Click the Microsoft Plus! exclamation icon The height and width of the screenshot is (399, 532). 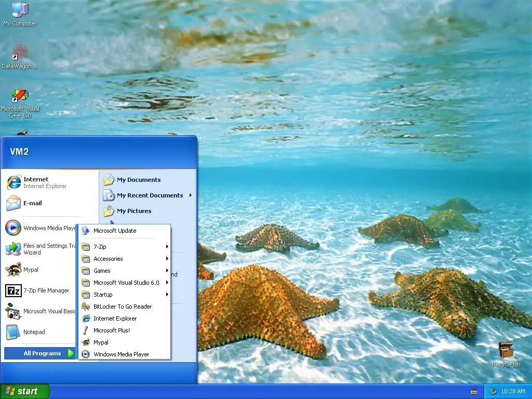(x=86, y=330)
